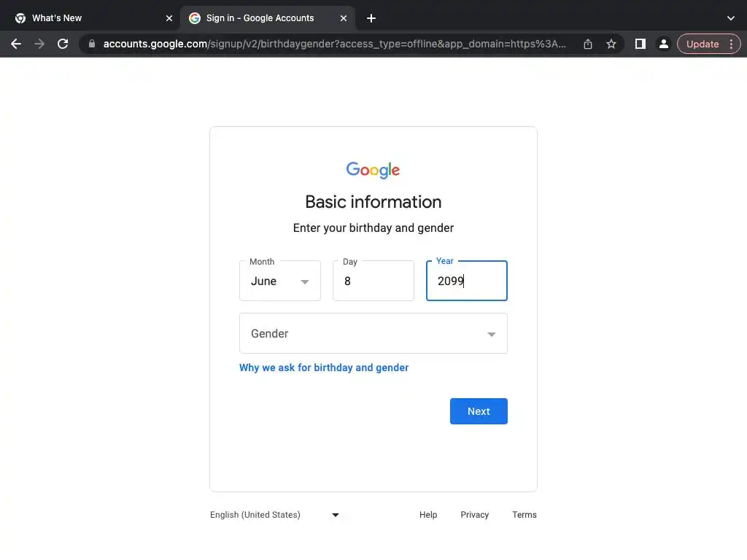Click the Update button in Chrome toolbar
747x560 pixels.
click(x=703, y=44)
